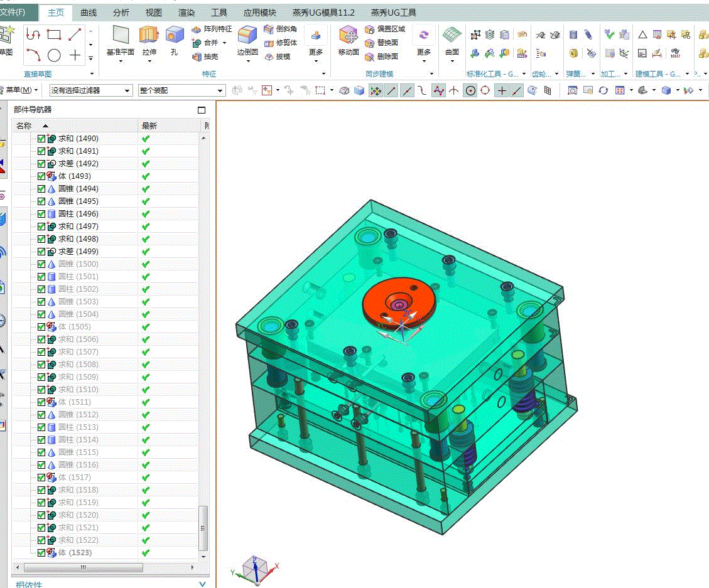Viewport: 709px width, 588px height.
Task: Click the circle sketch tool
Action: pos(54,56)
